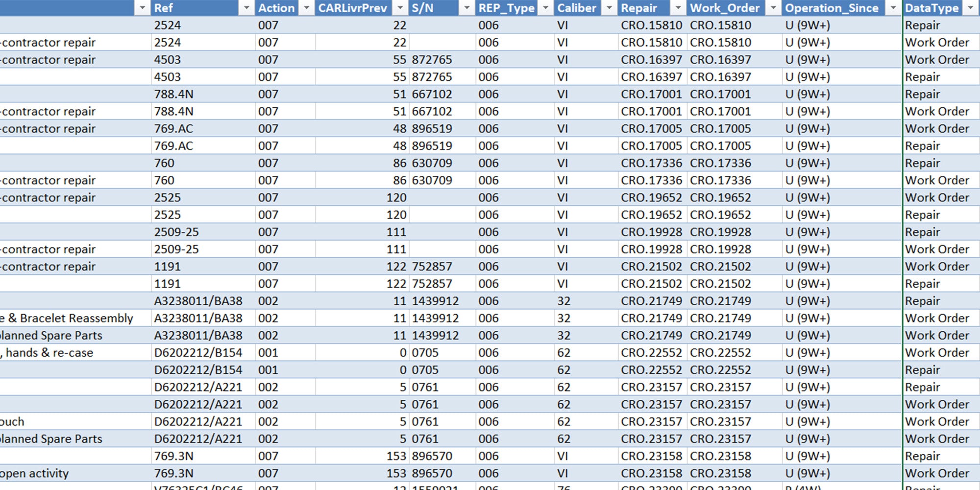Click the cell containing 'ouch'
Viewport: 980px width, 490px height.
point(13,422)
